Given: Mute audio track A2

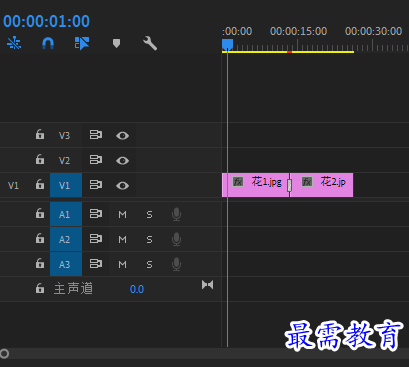Looking at the screenshot, I should (x=122, y=239).
